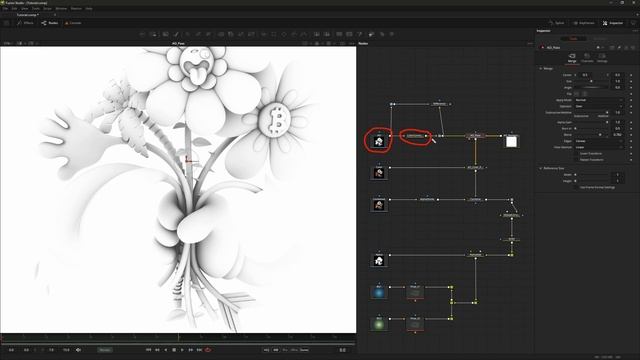
Task: Go to first frame of timeline
Action: coord(148,350)
